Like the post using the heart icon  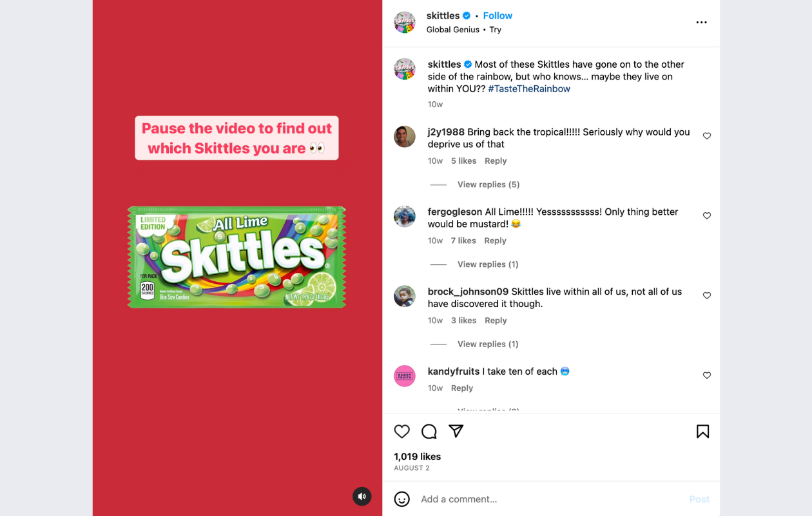point(401,431)
